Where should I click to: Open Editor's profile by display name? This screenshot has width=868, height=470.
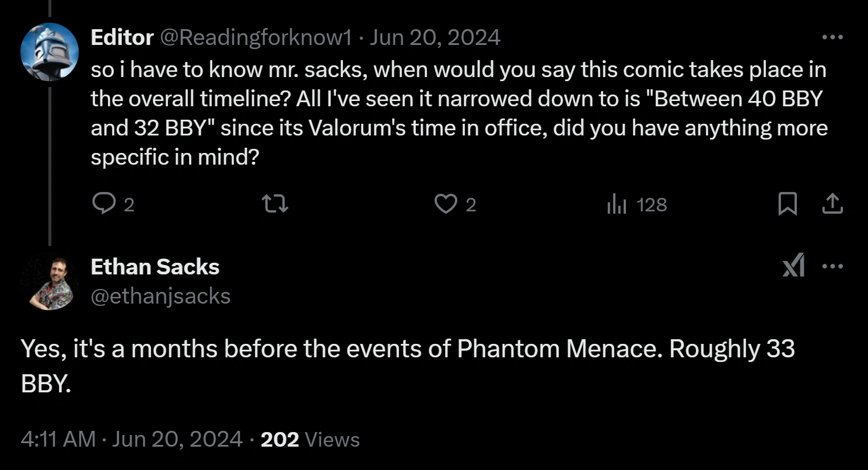122,38
